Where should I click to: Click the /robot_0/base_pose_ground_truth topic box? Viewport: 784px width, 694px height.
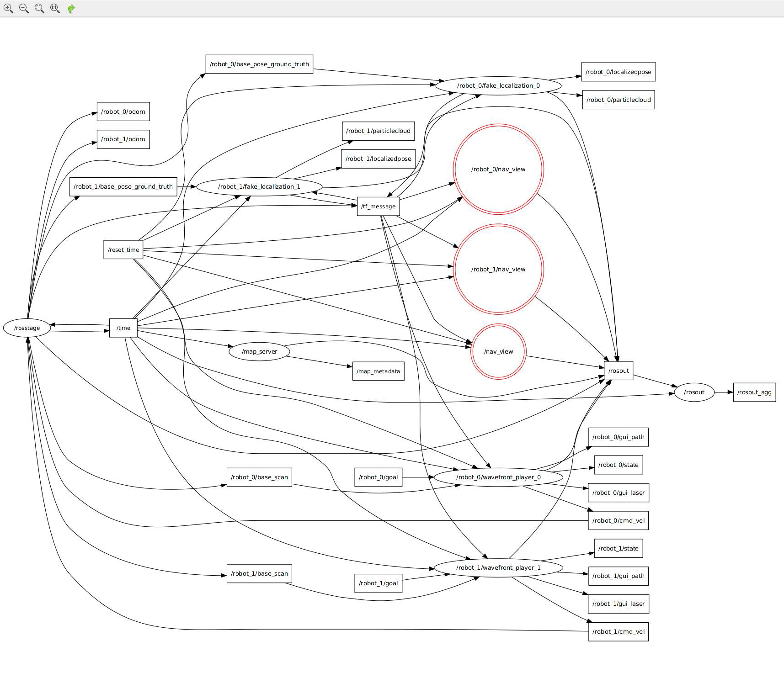pos(259,64)
